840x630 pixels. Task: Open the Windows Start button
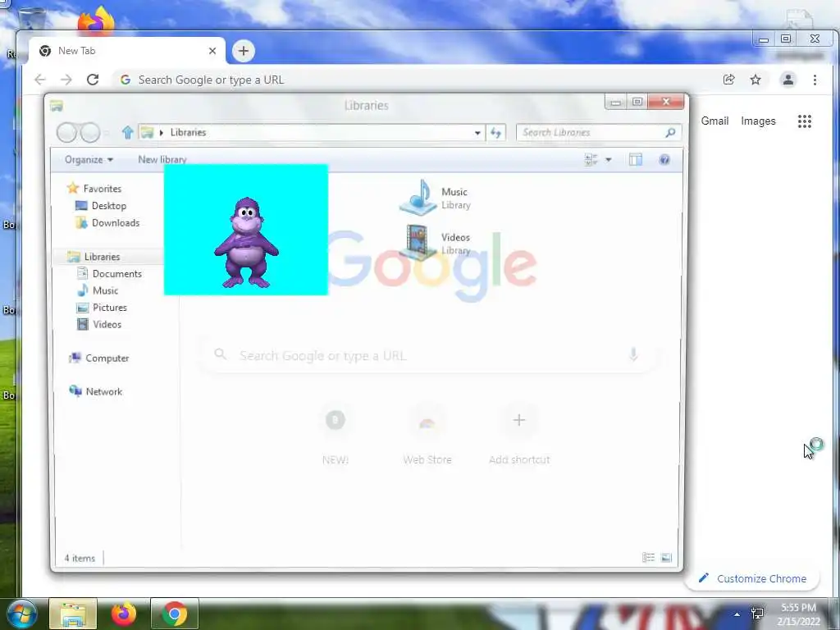tap(21, 614)
